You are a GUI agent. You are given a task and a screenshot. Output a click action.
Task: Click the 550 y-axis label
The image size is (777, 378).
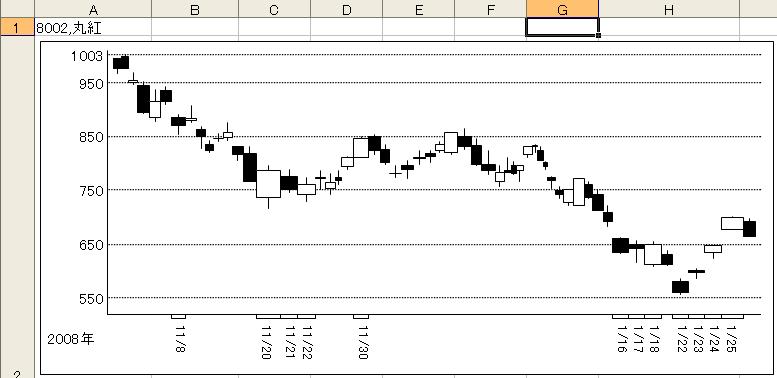coord(91,298)
